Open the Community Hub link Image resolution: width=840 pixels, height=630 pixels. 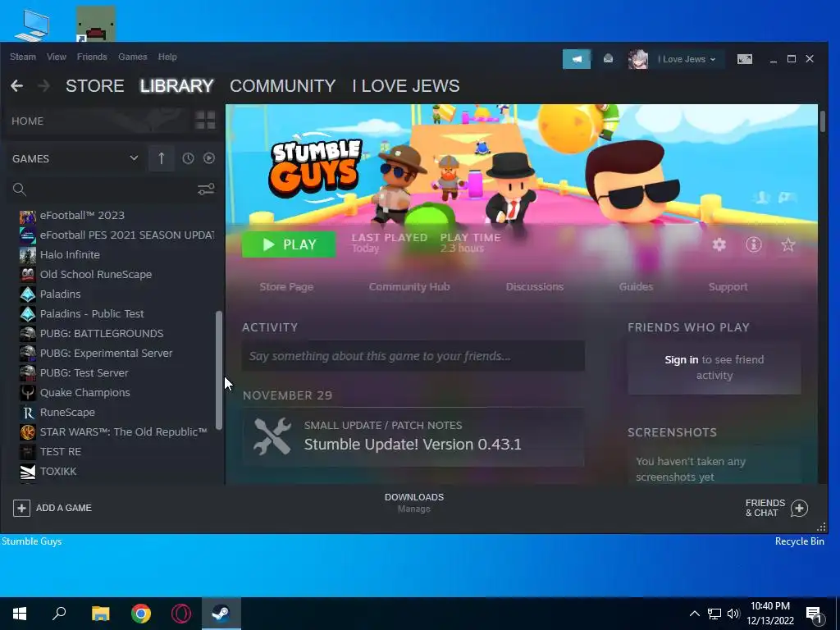point(409,286)
